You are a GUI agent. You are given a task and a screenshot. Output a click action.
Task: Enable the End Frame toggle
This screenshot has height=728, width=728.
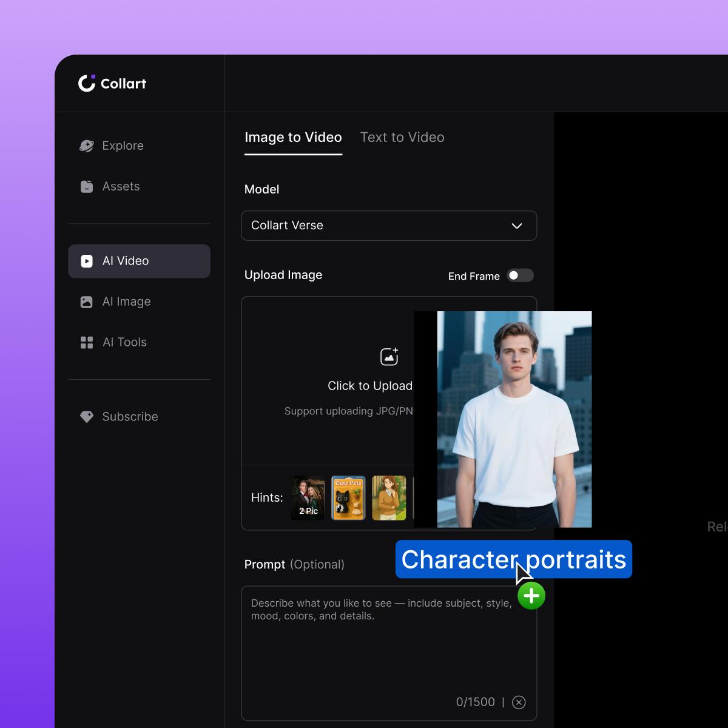(x=520, y=275)
